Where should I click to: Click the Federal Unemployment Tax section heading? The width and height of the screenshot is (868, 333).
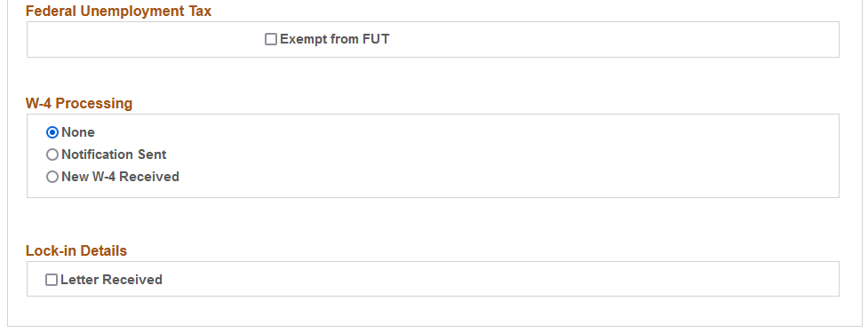[118, 11]
